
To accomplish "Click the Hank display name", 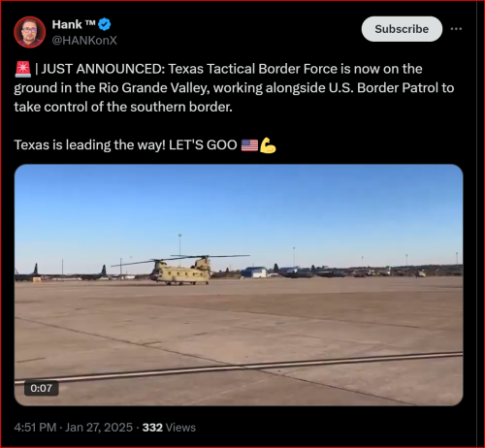I will [x=67, y=24].
